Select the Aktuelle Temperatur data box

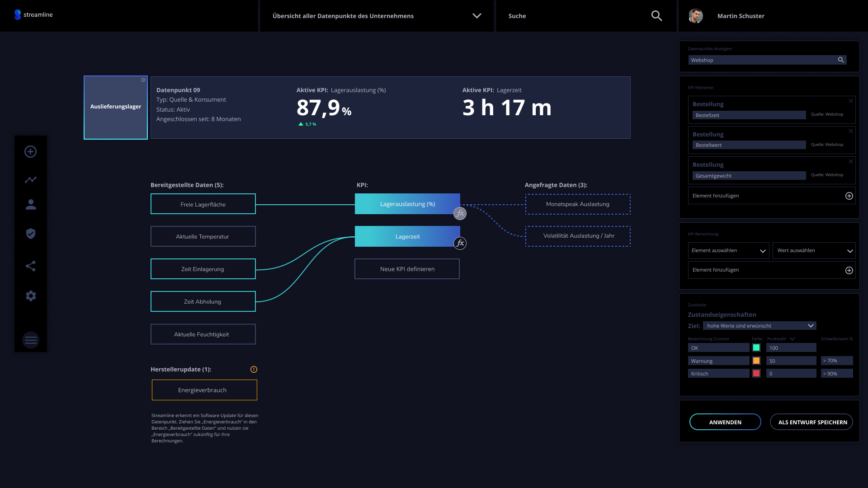[x=203, y=236]
